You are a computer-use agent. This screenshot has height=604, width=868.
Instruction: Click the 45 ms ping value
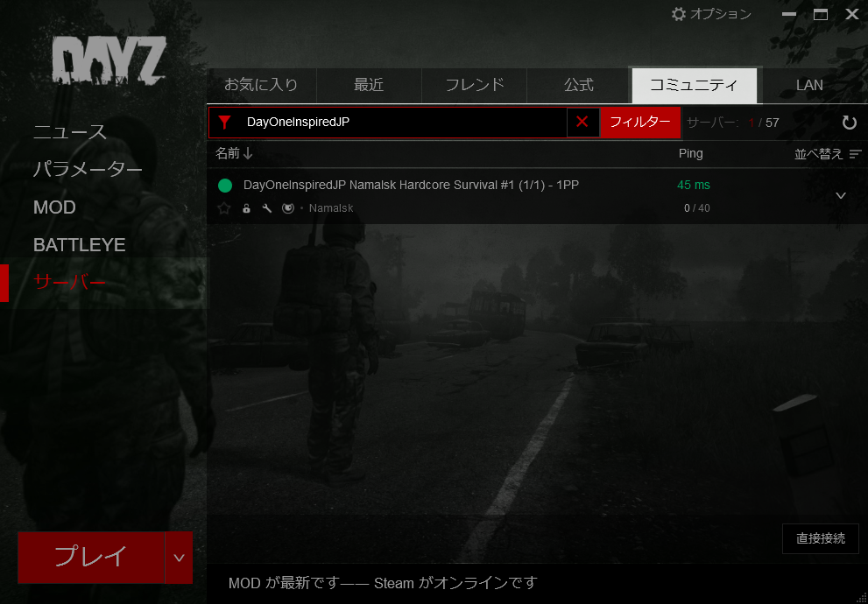coord(694,186)
